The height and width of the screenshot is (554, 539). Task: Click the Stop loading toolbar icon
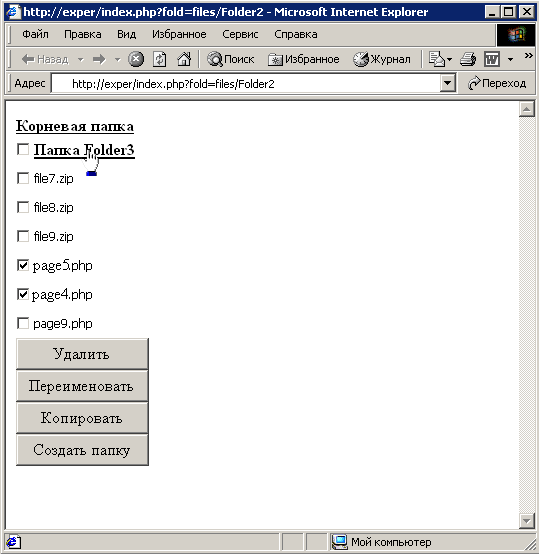136,59
